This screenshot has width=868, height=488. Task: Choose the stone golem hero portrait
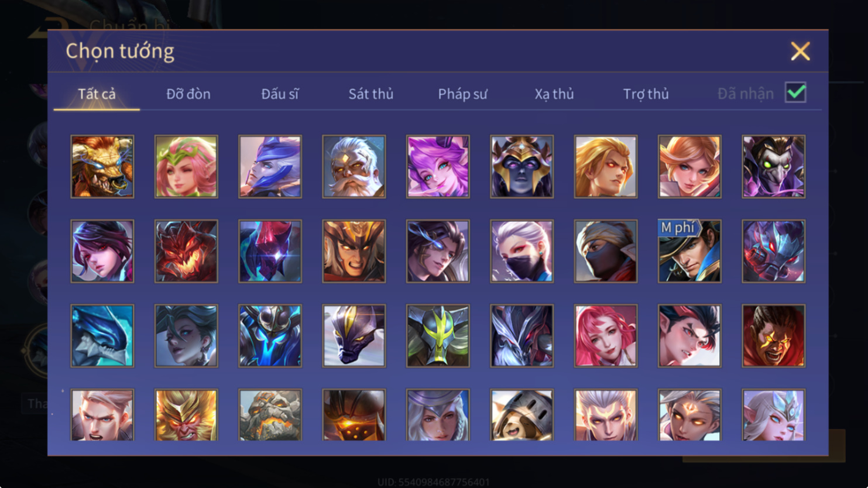(x=270, y=415)
